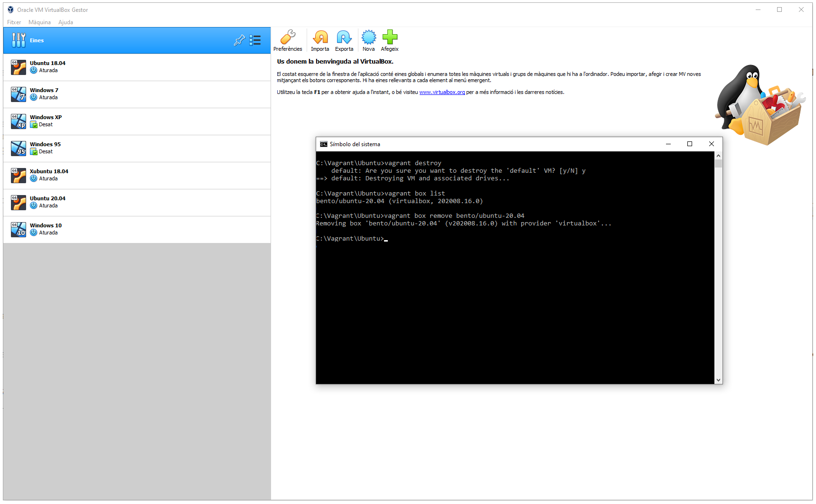Viewport: 816px width, 504px height.
Task: Open the Màquina menu
Action: (x=39, y=22)
